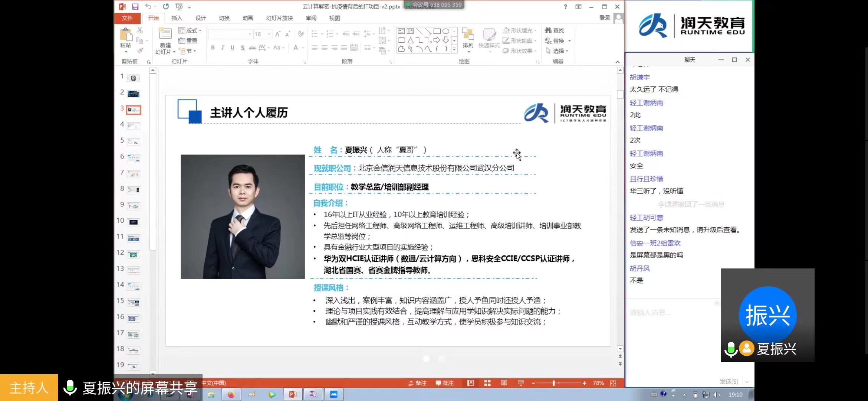Open the Slide Show (幻灯片放映) tab
The width and height of the screenshot is (868, 401).
tap(279, 18)
